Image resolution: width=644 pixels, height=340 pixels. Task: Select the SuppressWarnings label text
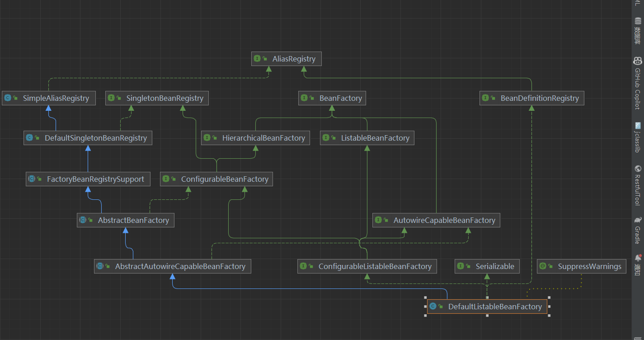(590, 266)
